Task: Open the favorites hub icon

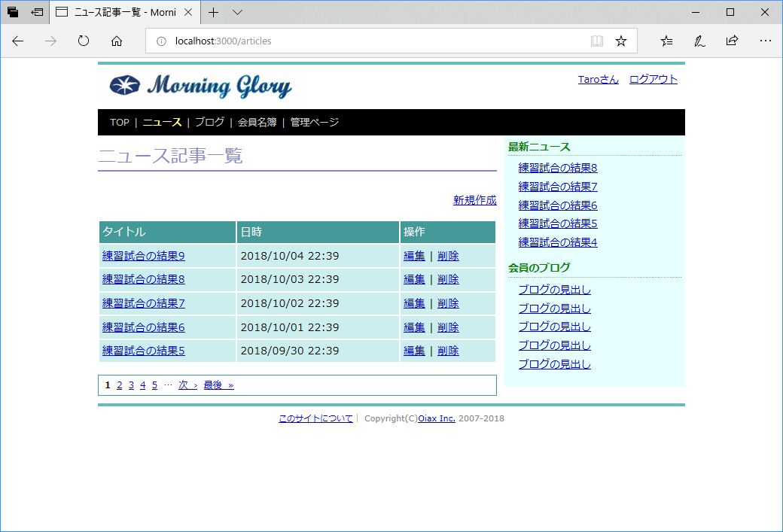Action: [666, 41]
